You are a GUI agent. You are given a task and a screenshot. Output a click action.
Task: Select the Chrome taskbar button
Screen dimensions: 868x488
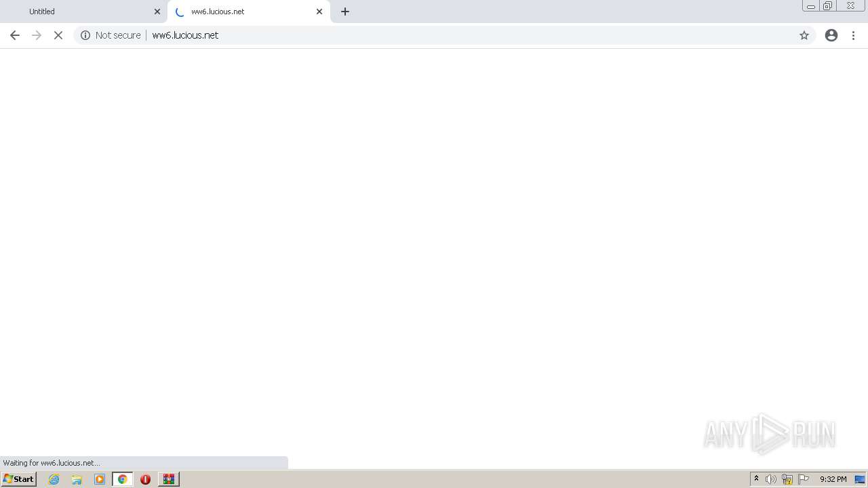[x=123, y=479]
